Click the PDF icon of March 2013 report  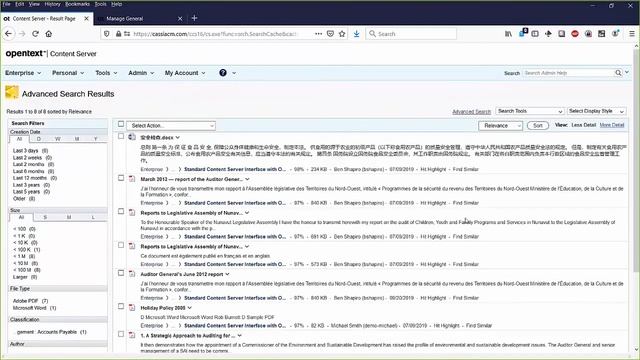pos(132,179)
